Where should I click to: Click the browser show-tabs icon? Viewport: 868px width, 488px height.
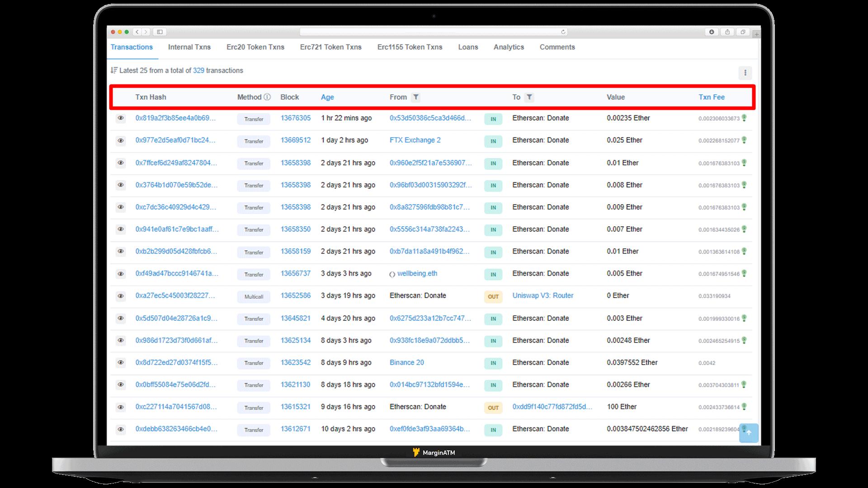pyautogui.click(x=743, y=32)
